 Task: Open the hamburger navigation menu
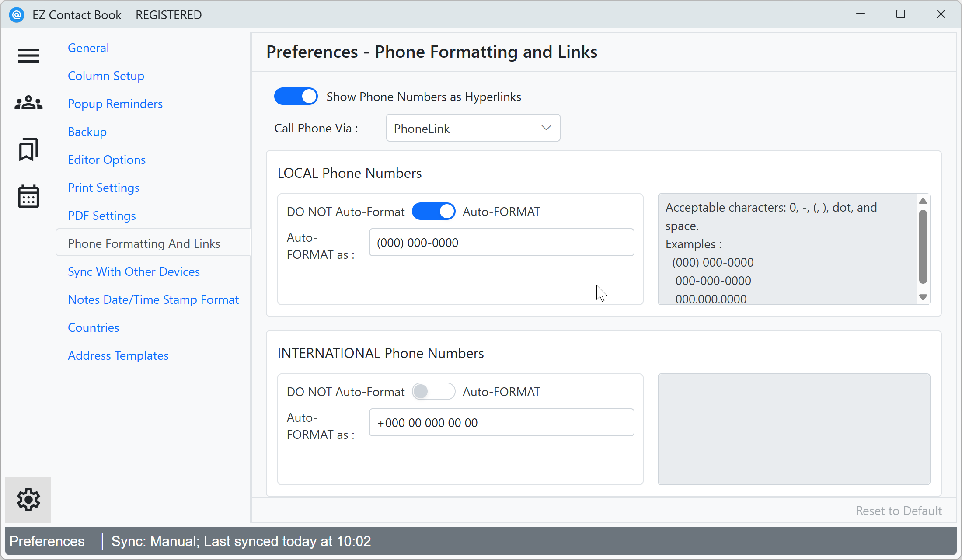[28, 56]
